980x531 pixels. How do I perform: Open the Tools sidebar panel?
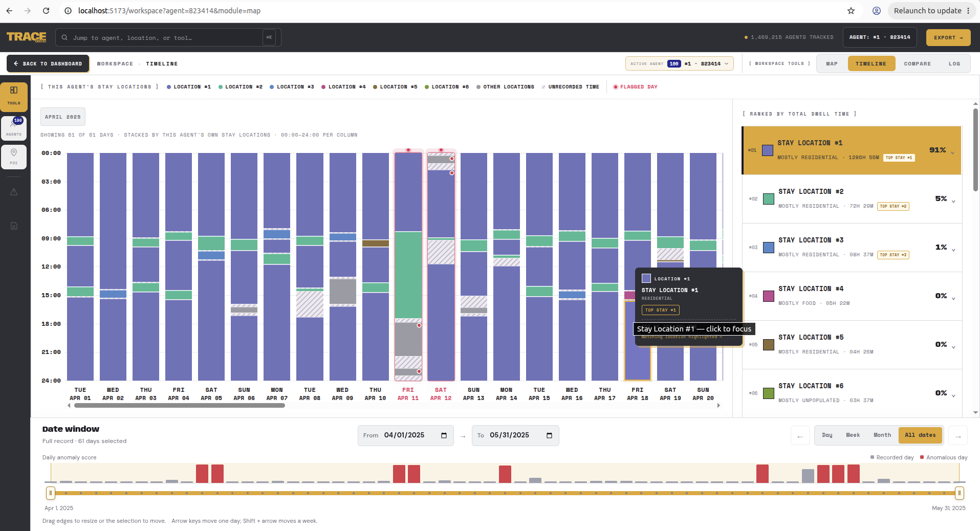click(x=14, y=97)
